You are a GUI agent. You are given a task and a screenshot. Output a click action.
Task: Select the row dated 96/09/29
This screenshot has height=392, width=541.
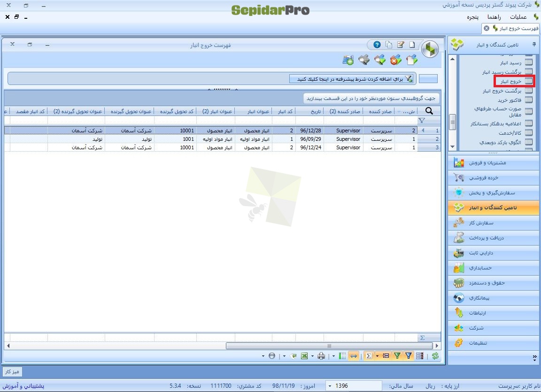pos(222,139)
